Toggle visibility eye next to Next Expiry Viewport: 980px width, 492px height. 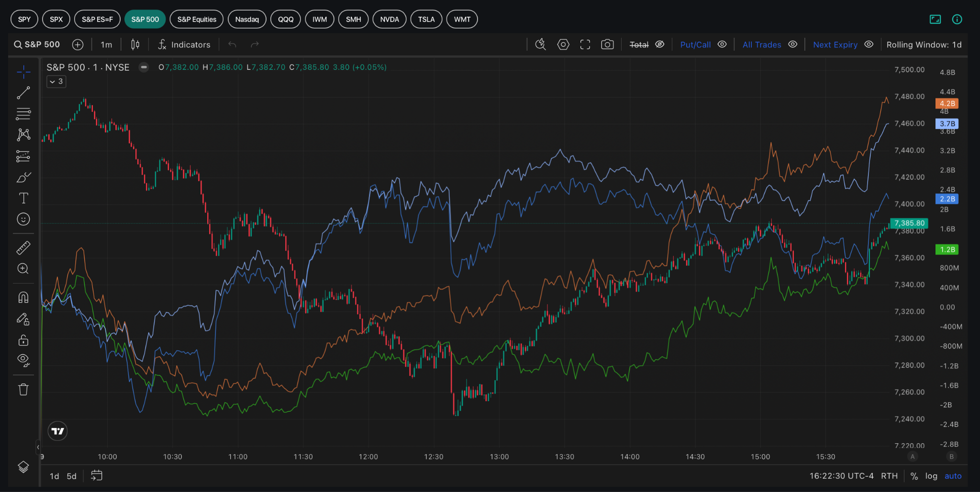coord(869,44)
